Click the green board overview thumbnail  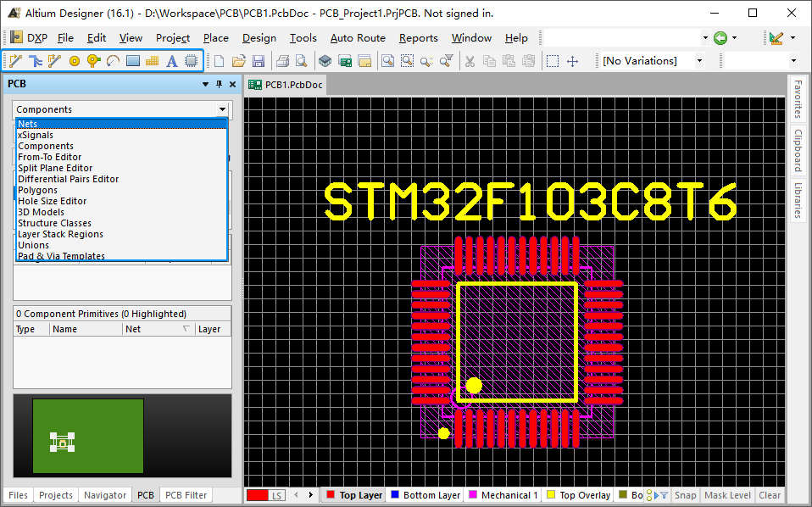[88, 436]
